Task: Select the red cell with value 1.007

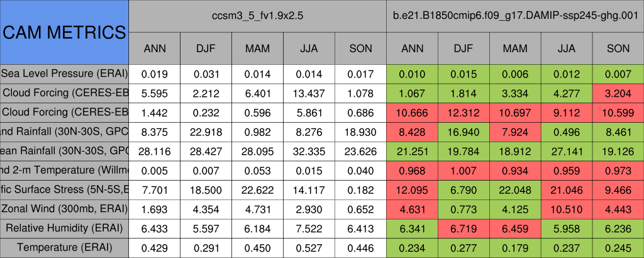Action: [x=464, y=171]
